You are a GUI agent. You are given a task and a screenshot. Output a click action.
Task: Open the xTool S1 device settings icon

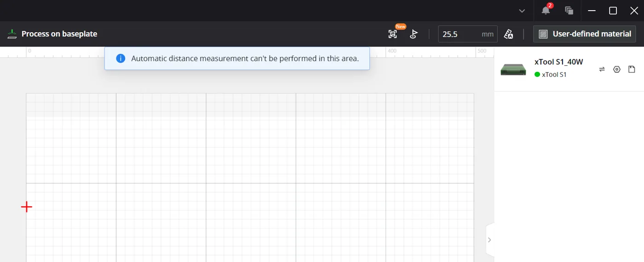[x=617, y=70]
